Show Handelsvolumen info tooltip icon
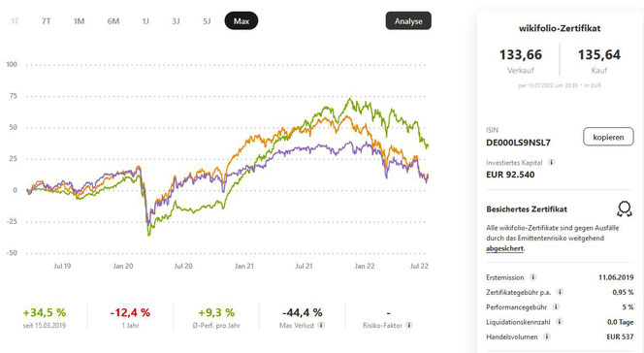The height and width of the screenshot is (353, 644). (x=547, y=337)
